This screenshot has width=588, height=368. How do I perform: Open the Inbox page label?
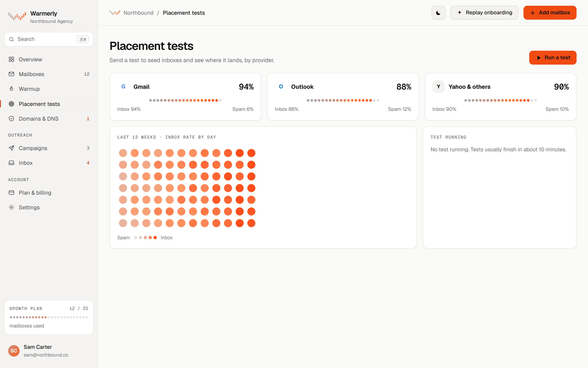tap(26, 163)
